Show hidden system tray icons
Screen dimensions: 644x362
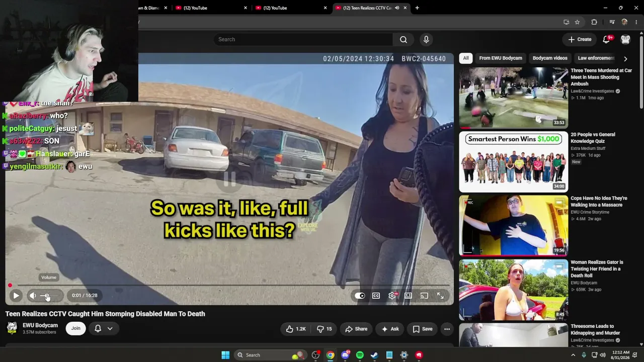[573, 355]
